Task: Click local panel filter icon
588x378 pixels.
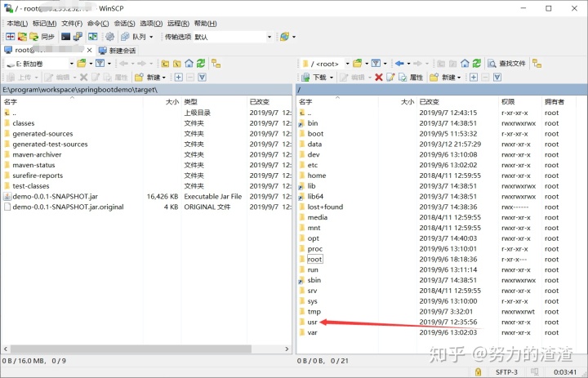Action: tap(100, 64)
